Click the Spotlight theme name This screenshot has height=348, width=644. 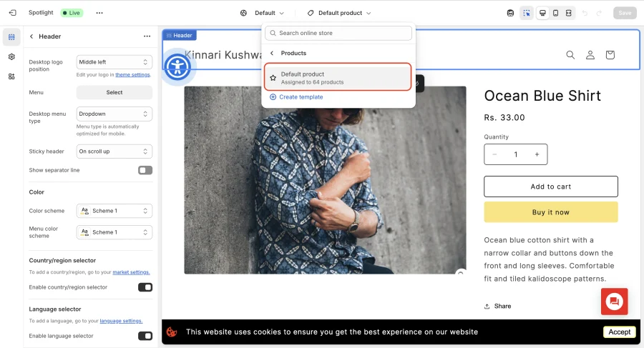pyautogui.click(x=41, y=13)
